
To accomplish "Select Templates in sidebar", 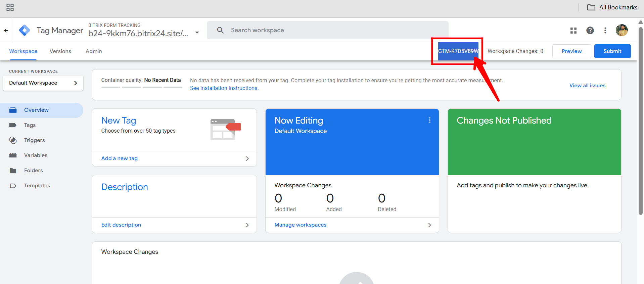I will 42,186.
